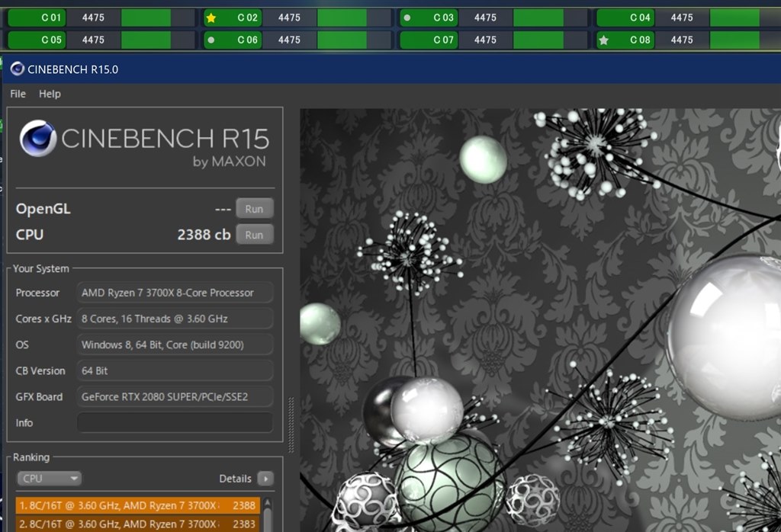Image resolution: width=781 pixels, height=532 pixels.
Task: Click the Info input field
Action: pos(175,422)
